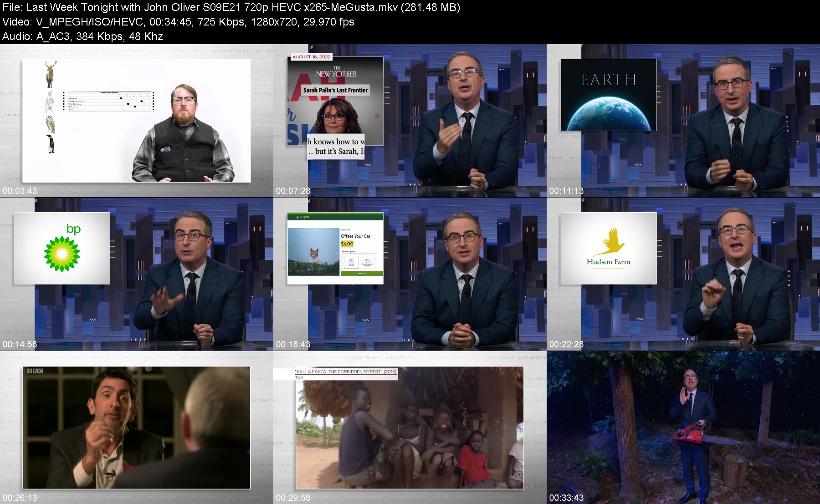820x504 pixels.
Task: Click the United States Senator chart
Action: pos(109,101)
